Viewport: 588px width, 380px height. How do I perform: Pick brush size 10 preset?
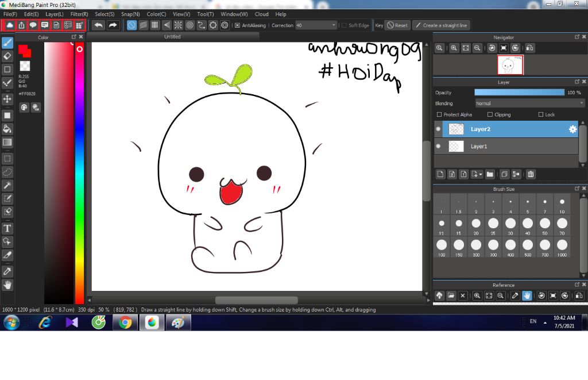[x=562, y=205]
